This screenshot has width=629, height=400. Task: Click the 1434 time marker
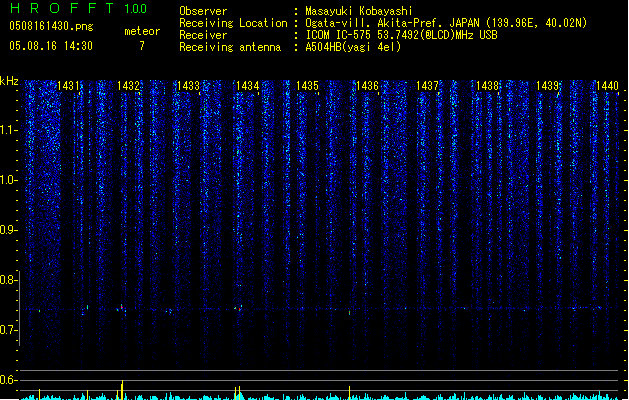tap(248, 86)
